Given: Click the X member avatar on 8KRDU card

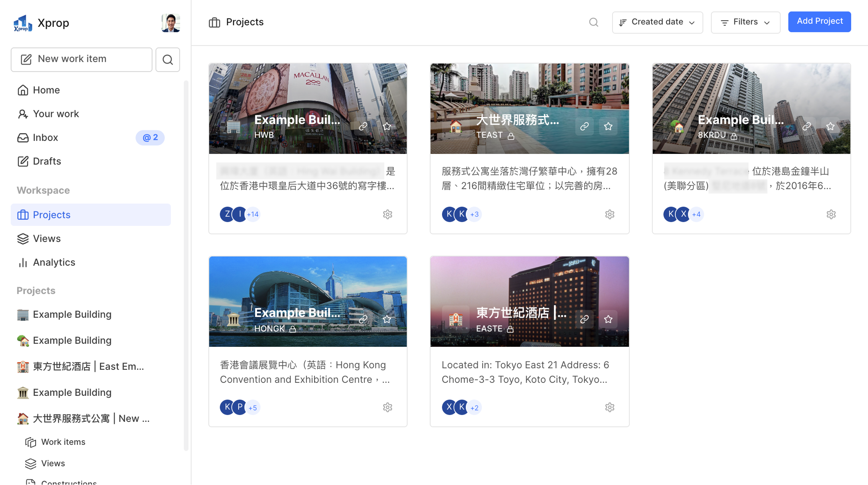Looking at the screenshot, I should point(683,214).
